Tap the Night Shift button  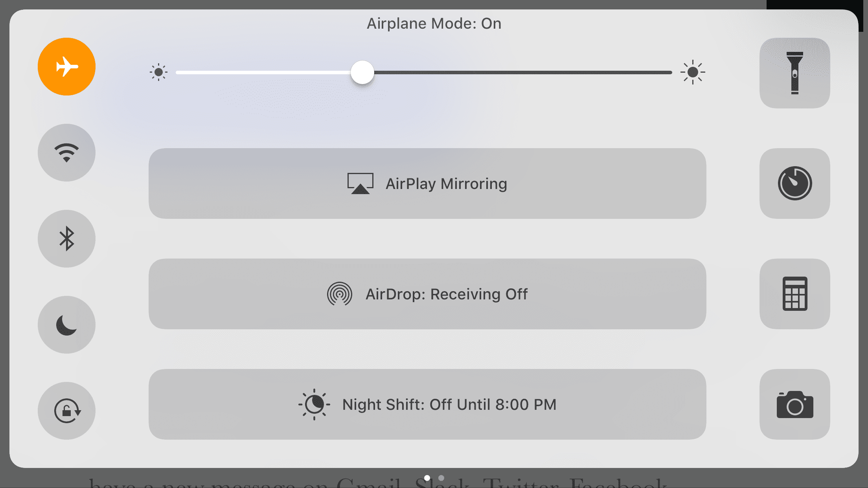[x=427, y=404]
